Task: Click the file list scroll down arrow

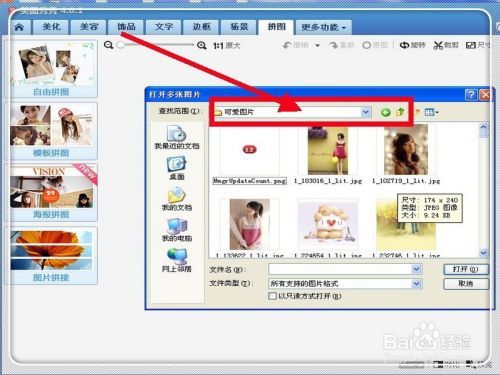Action: (x=483, y=253)
